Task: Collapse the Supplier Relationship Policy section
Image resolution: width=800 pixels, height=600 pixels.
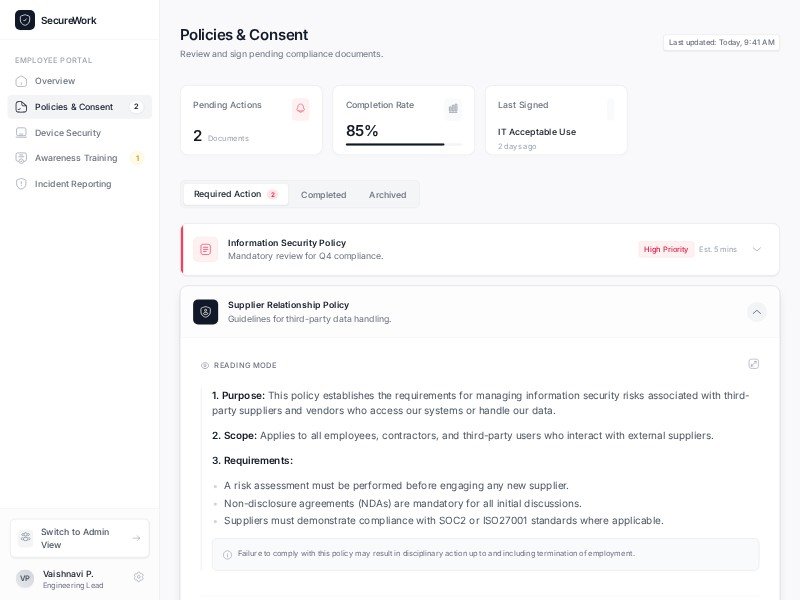Action: pos(757,312)
